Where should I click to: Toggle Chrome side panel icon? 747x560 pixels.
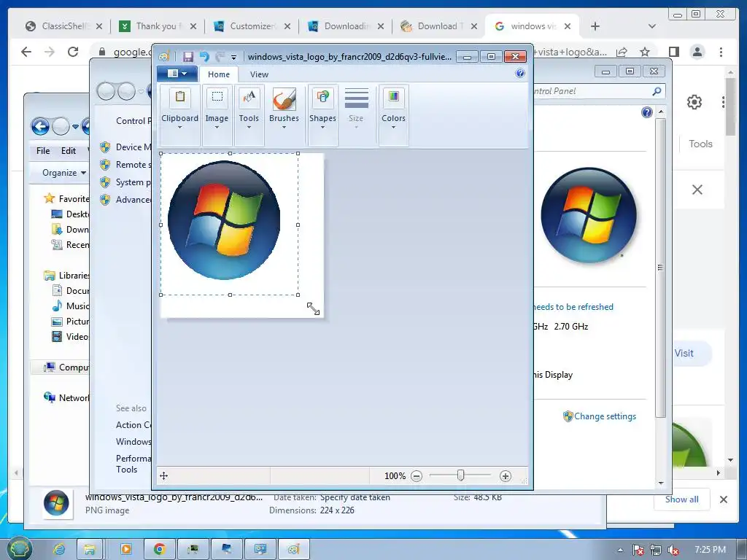click(x=673, y=52)
